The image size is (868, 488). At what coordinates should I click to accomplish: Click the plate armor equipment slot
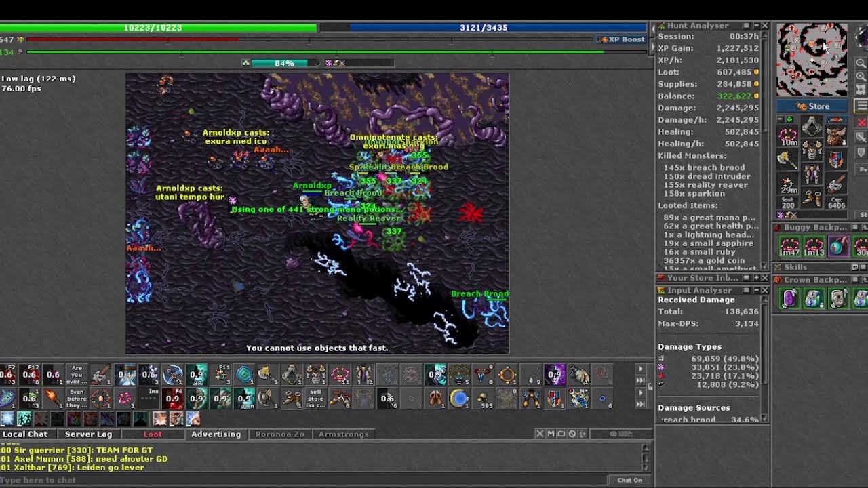pos(812,149)
